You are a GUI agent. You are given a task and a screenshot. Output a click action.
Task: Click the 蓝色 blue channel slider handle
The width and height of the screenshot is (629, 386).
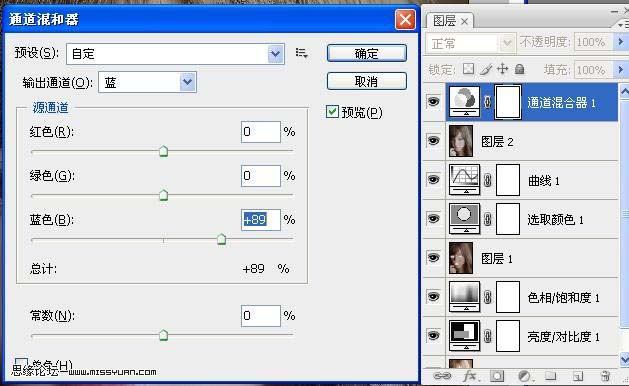[221, 240]
